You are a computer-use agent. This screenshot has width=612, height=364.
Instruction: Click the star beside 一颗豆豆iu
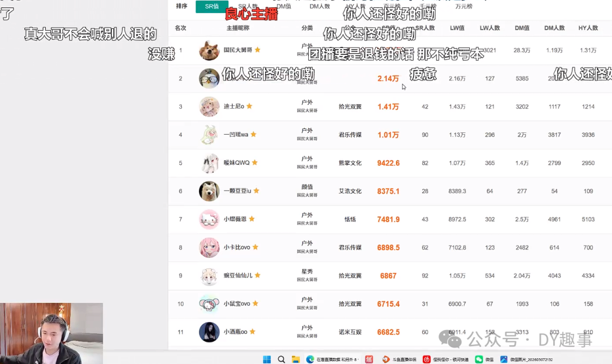(x=257, y=191)
